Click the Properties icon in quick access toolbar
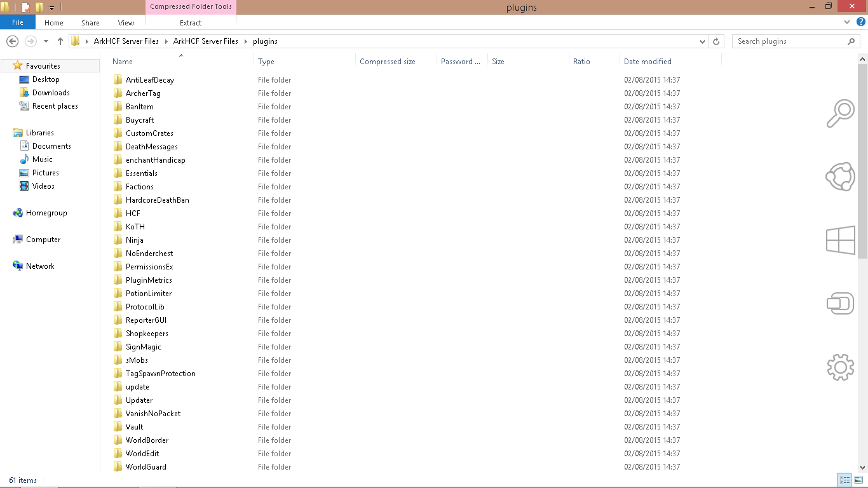The width and height of the screenshot is (868, 488). click(x=25, y=8)
